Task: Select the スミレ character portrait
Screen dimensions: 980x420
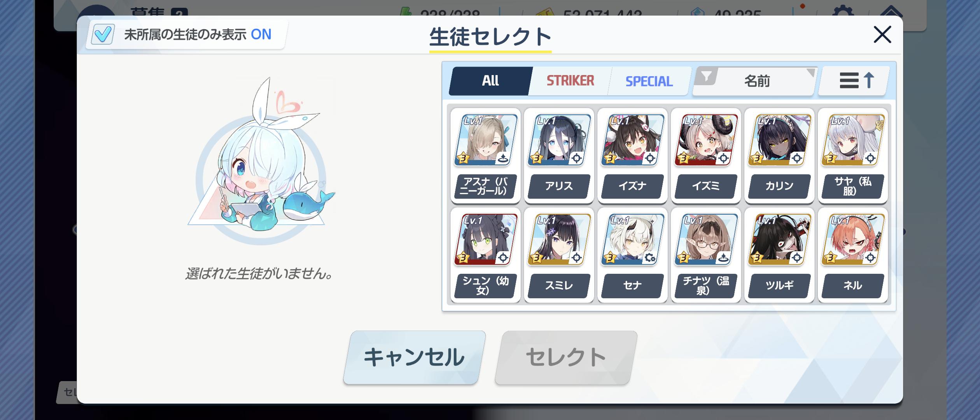Action: point(559,240)
